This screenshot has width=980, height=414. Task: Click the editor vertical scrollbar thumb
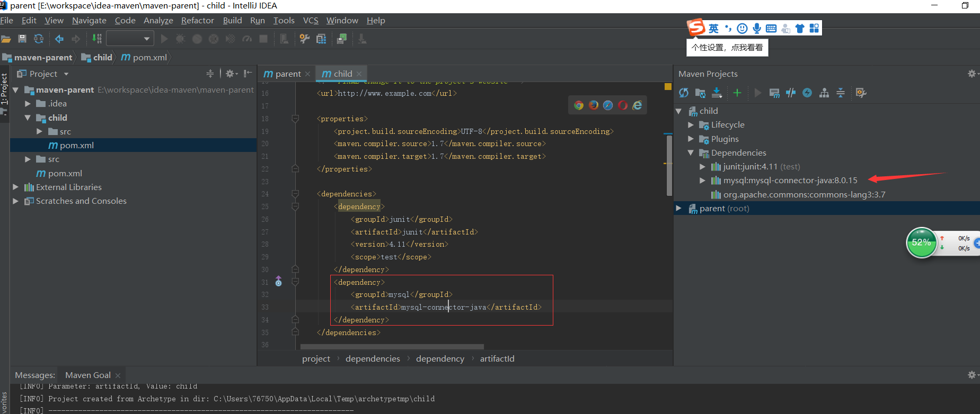669,166
